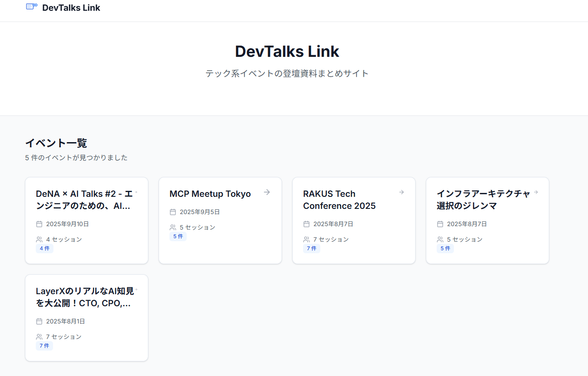Click people icon beside 4 セッション
The image size is (588, 376).
39,239
